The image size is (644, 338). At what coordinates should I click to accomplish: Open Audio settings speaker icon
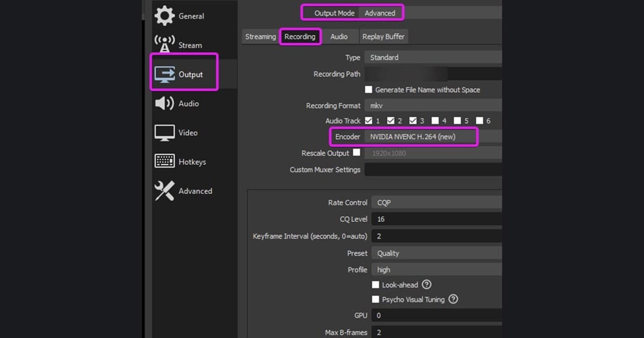pyautogui.click(x=164, y=103)
